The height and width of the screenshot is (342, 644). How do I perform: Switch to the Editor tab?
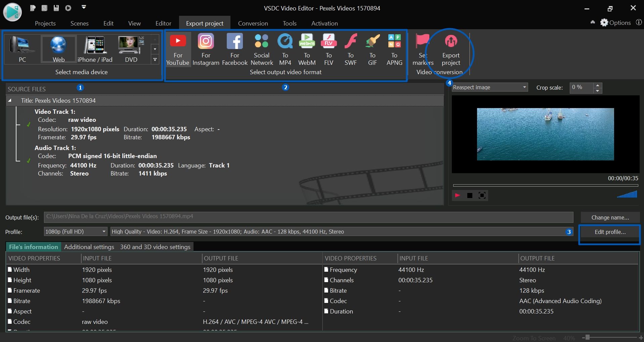pos(163,23)
